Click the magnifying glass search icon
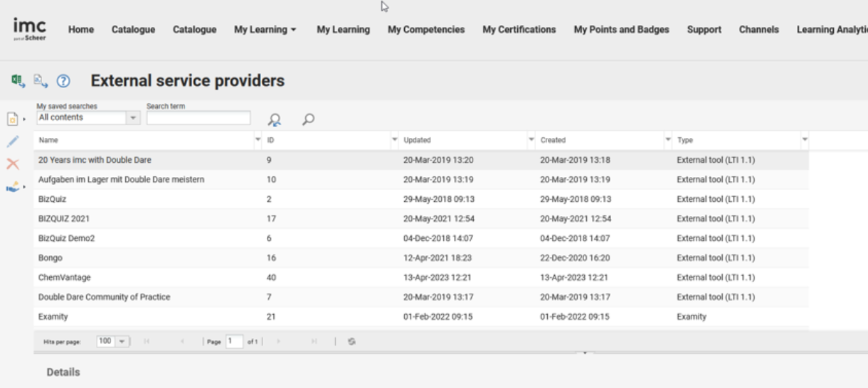Screen dimensions: 868x388 point(308,119)
